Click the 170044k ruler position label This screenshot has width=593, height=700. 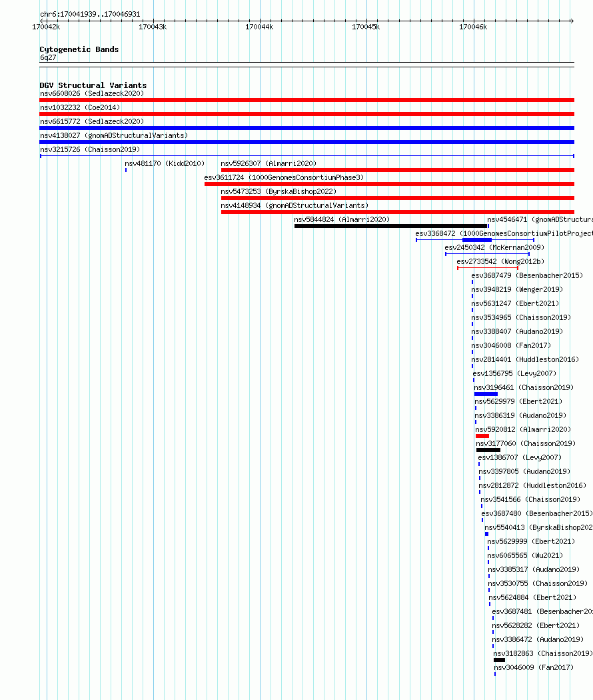(259, 27)
